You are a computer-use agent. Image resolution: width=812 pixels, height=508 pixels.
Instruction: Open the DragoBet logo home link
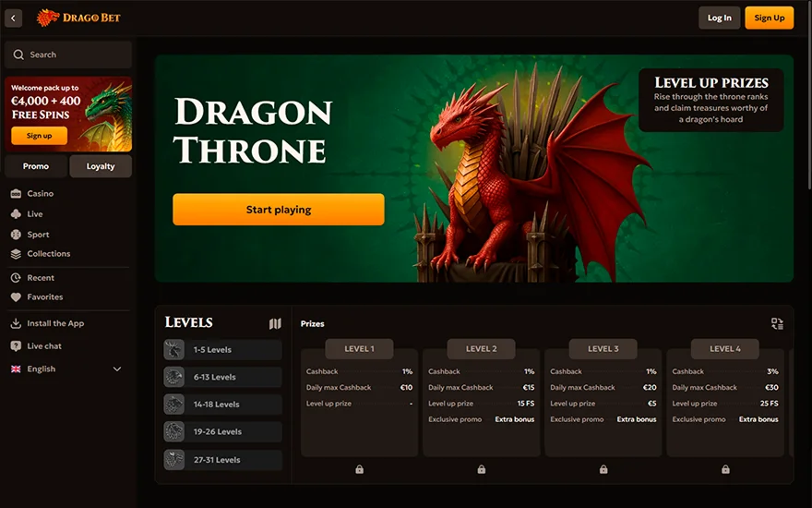(x=78, y=18)
